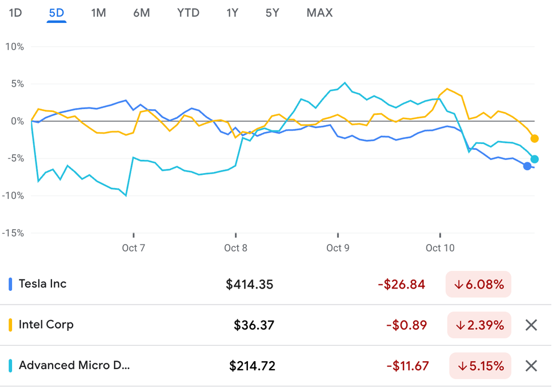Show the 1M chart range
Viewport: 560px width, 392px height.
pos(98,13)
